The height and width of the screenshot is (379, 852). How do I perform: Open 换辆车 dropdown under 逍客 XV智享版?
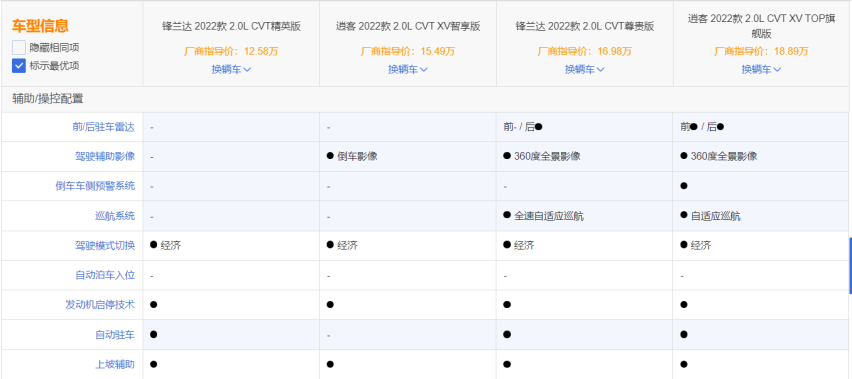point(408,70)
